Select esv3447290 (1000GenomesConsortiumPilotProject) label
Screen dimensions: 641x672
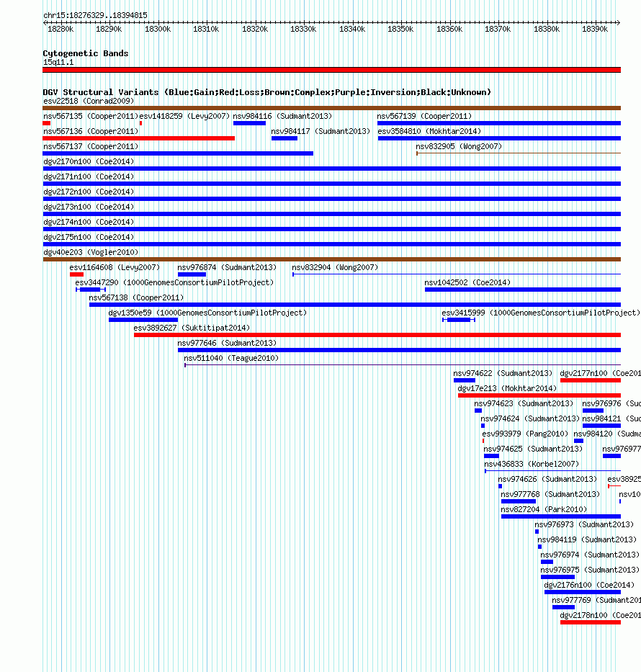pos(174,282)
